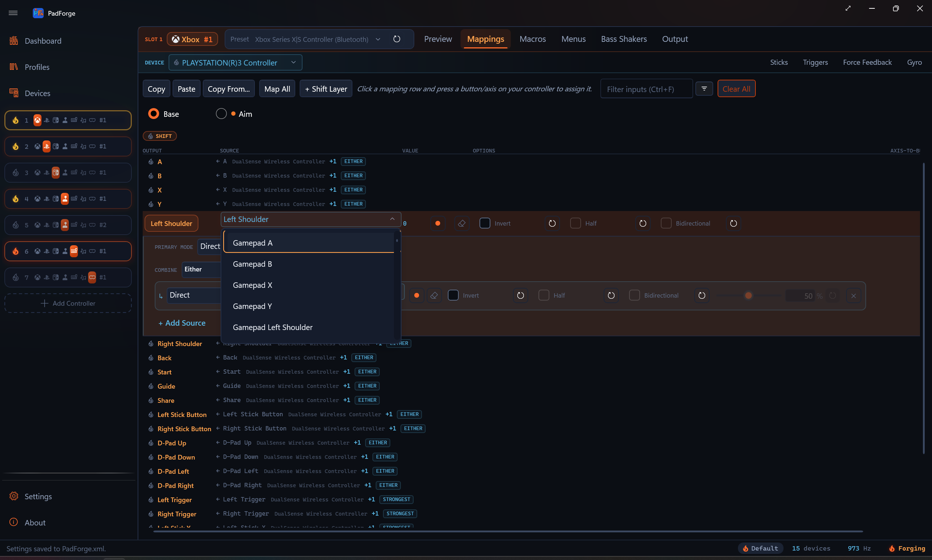Choose Gamepad A from the dropdown list
The width and height of the screenshot is (932, 560).
pyautogui.click(x=308, y=243)
